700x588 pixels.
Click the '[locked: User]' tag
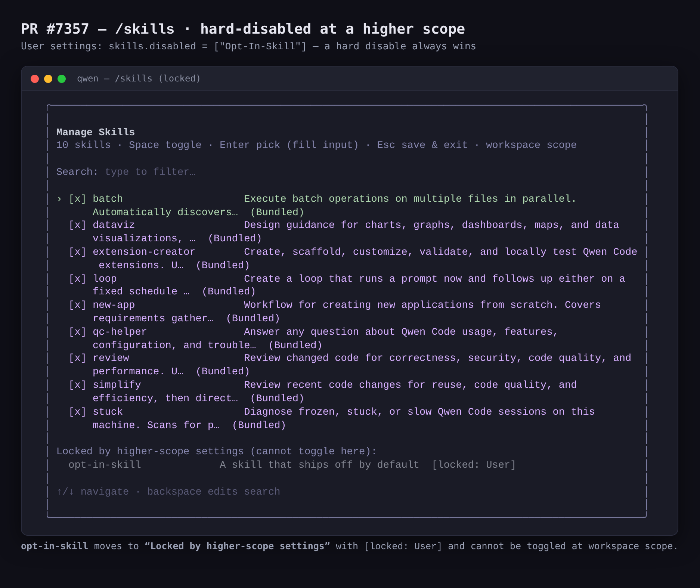[x=474, y=465]
